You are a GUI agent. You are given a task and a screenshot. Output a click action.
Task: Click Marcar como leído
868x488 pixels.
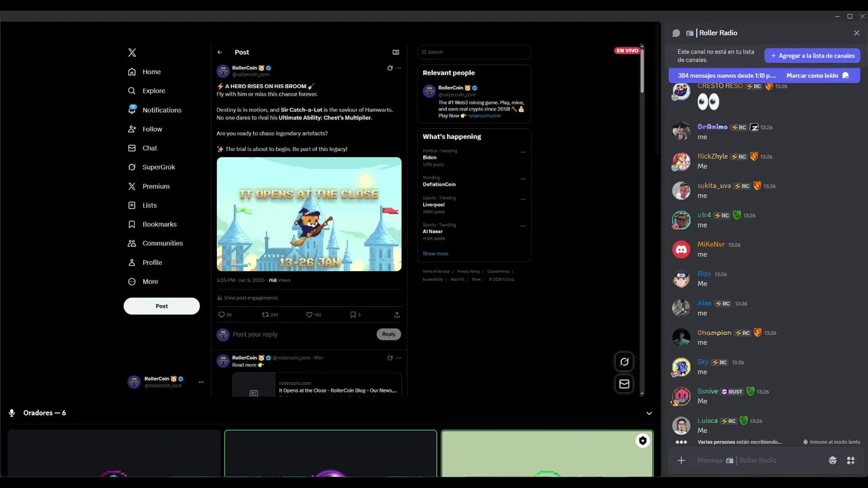(818, 76)
